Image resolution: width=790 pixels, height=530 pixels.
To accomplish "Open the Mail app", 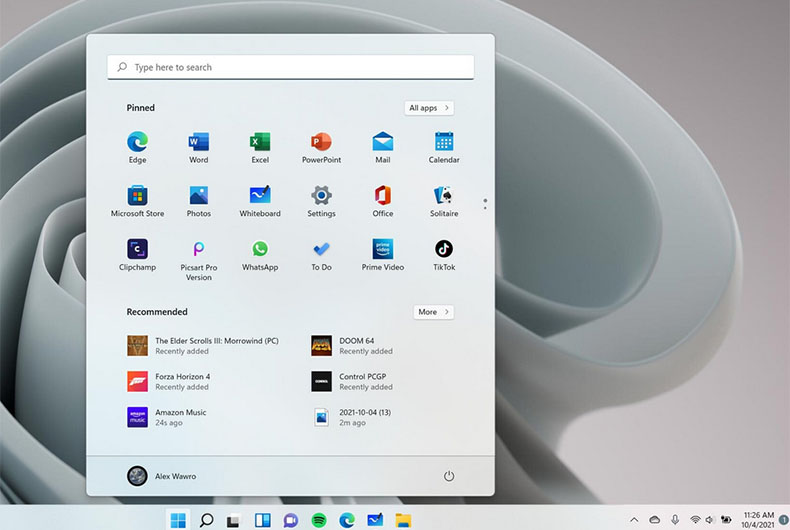I will coord(383,147).
